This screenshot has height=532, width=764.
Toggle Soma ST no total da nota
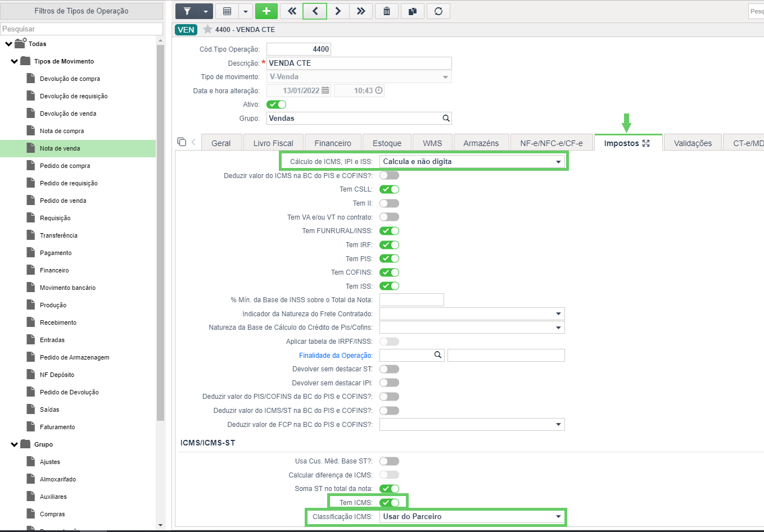389,489
